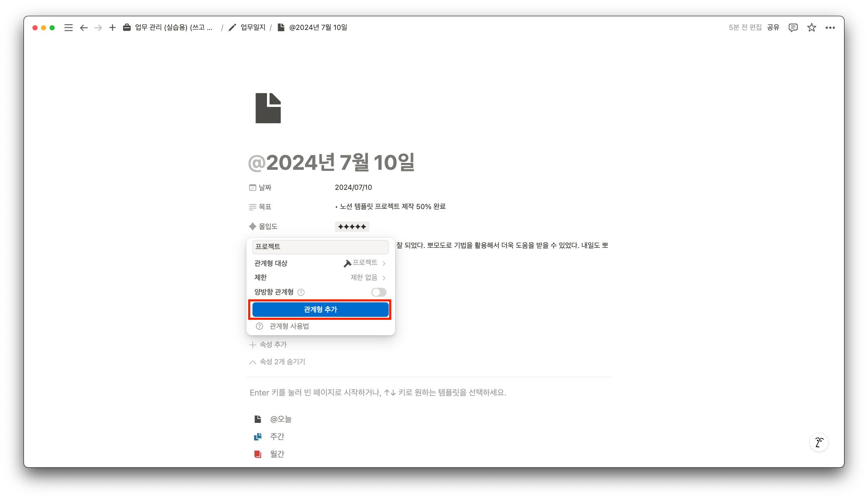Viewport: 868px width, 499px height.
Task: Open the three-dot more options menu
Action: tap(830, 28)
